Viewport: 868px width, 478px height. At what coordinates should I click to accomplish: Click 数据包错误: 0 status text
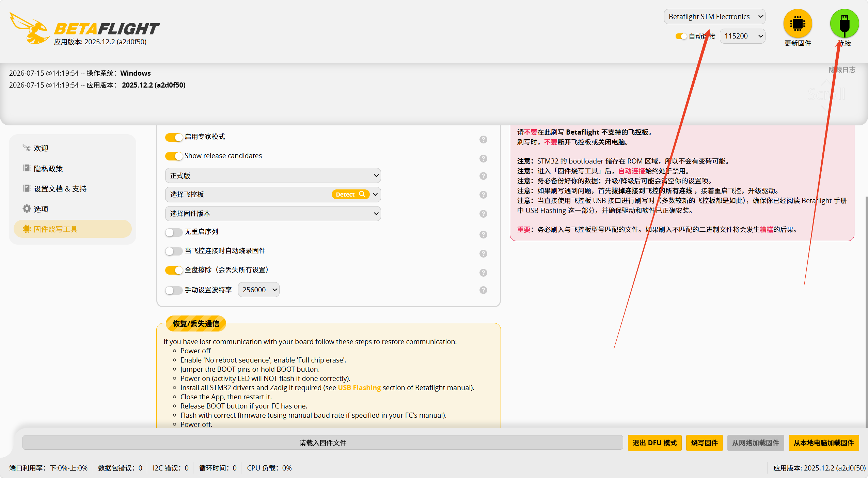tap(120, 468)
